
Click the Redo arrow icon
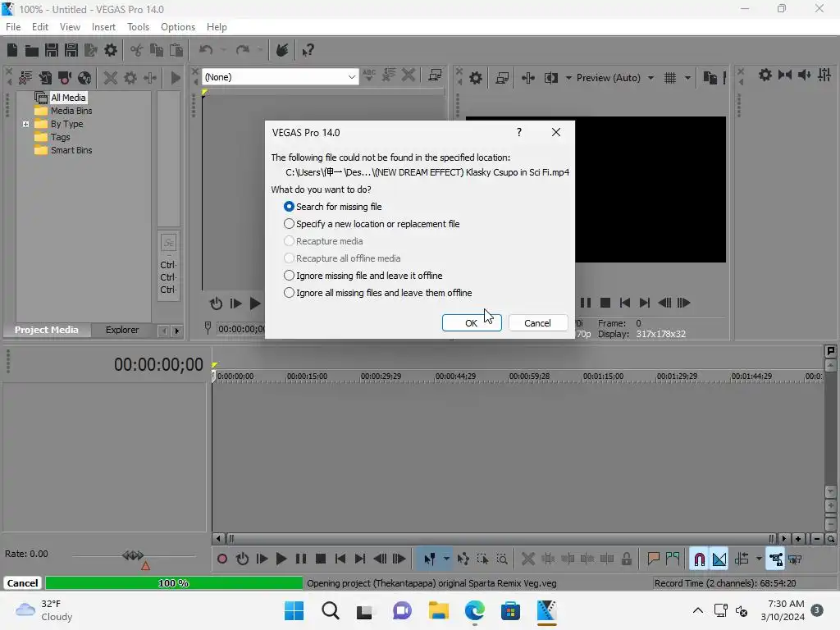243,50
